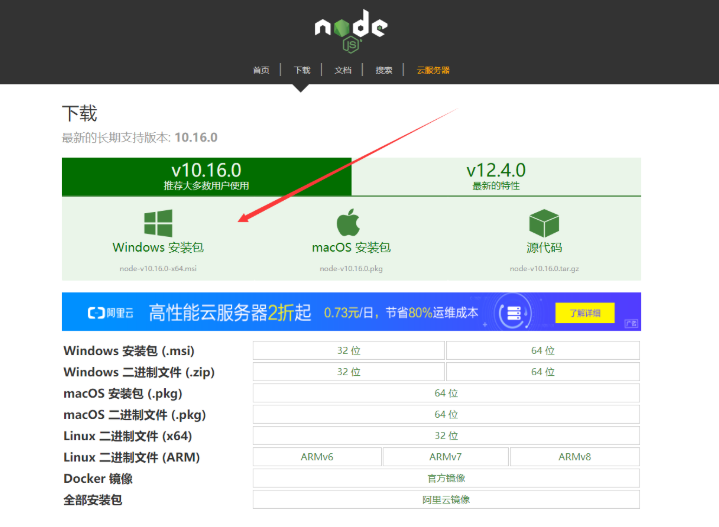Open the Docker 官方镜像 link
This screenshot has width=719, height=527.
pos(446,478)
